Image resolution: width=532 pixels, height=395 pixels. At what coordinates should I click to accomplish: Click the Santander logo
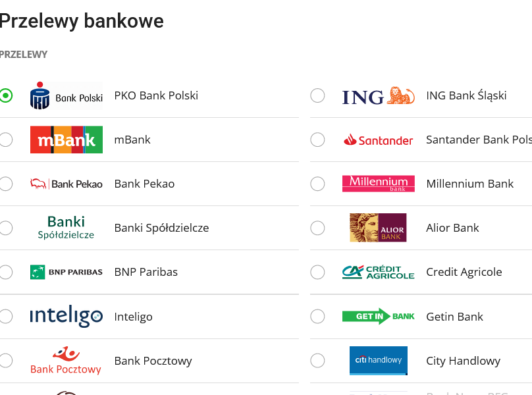379,140
